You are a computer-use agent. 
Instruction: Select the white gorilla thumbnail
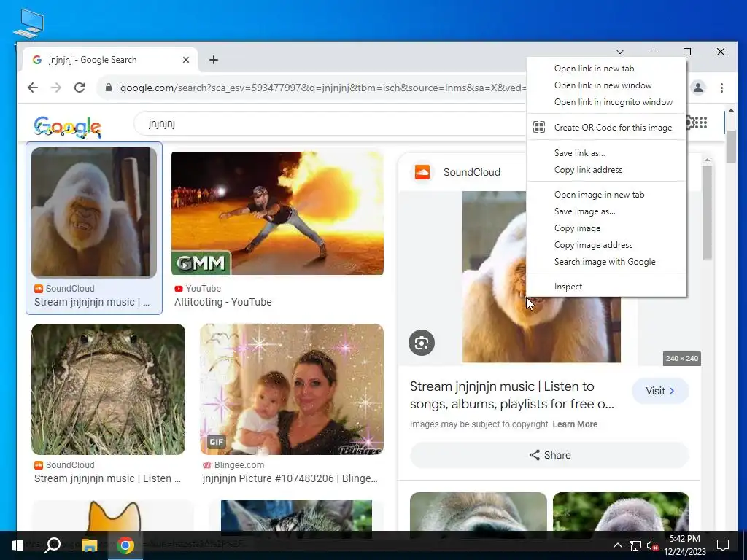point(94,212)
